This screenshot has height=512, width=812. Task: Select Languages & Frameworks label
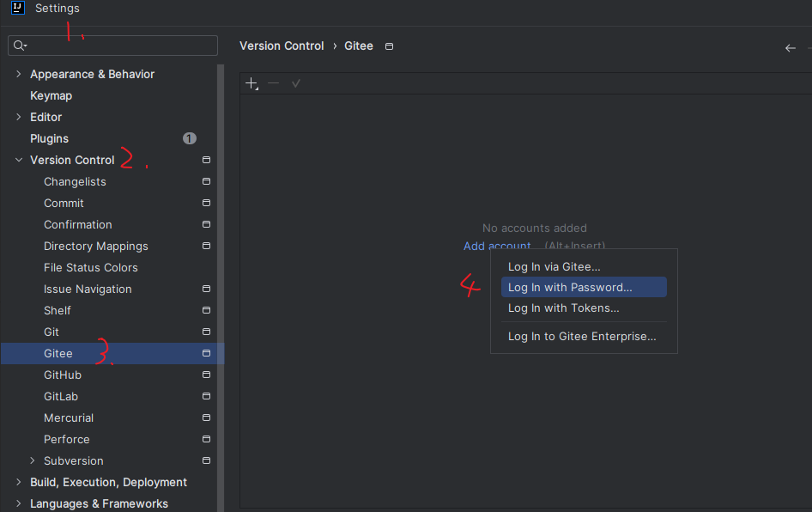99,503
